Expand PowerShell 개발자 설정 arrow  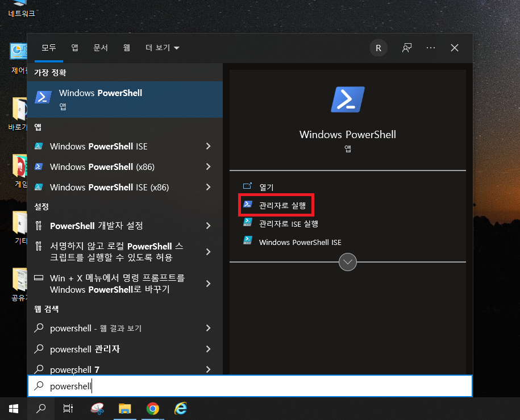tap(208, 226)
